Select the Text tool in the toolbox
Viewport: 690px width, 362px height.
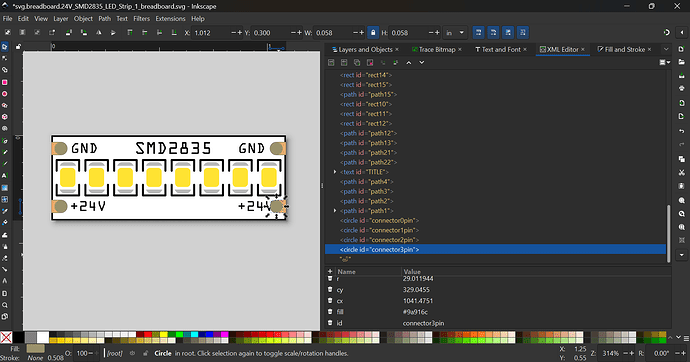point(5,176)
